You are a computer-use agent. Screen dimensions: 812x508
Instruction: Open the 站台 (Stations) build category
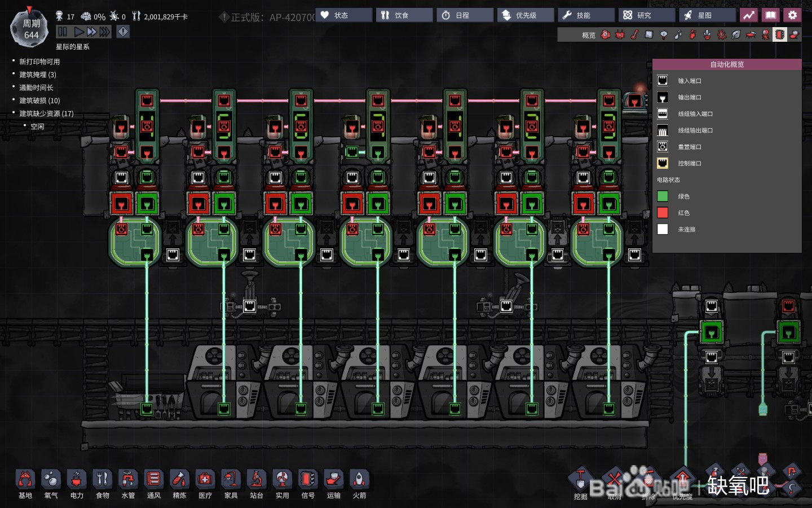point(257,484)
